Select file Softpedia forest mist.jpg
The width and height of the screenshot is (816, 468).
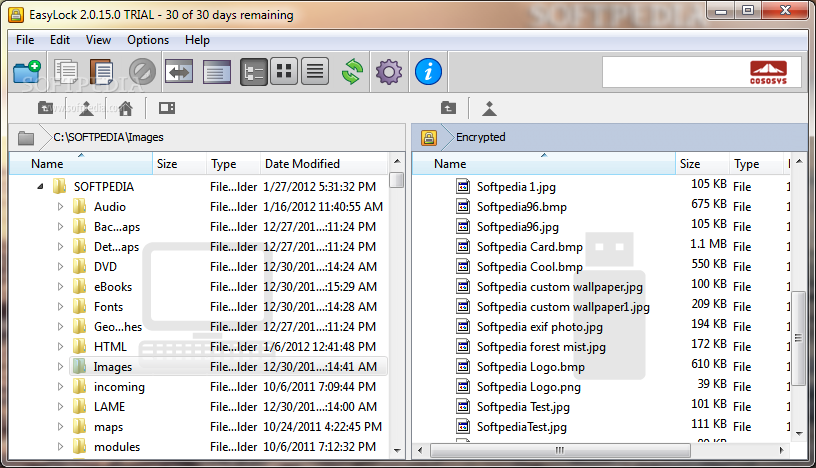pos(541,347)
